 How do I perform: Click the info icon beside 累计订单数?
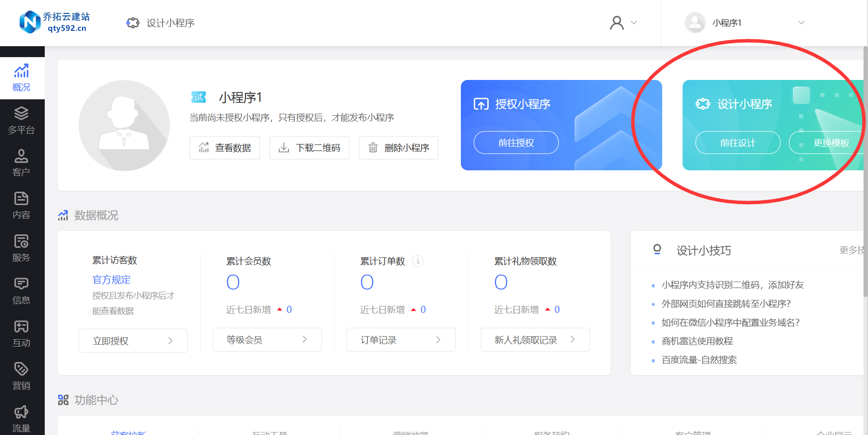(x=418, y=261)
